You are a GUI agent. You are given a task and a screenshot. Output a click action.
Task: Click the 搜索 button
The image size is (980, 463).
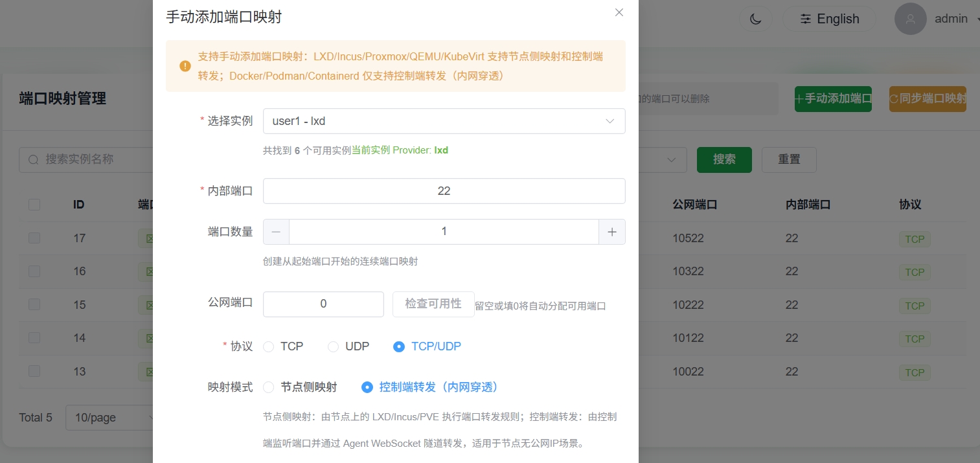coord(724,159)
